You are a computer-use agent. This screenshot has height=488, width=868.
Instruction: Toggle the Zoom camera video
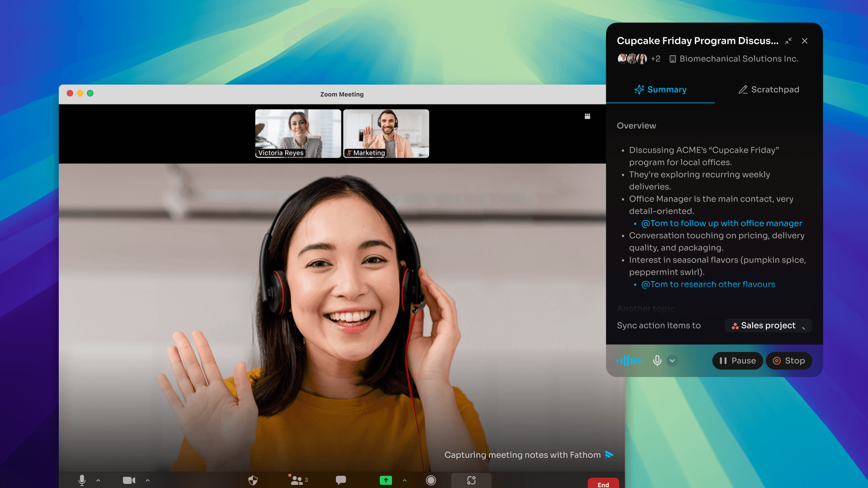coord(129,480)
